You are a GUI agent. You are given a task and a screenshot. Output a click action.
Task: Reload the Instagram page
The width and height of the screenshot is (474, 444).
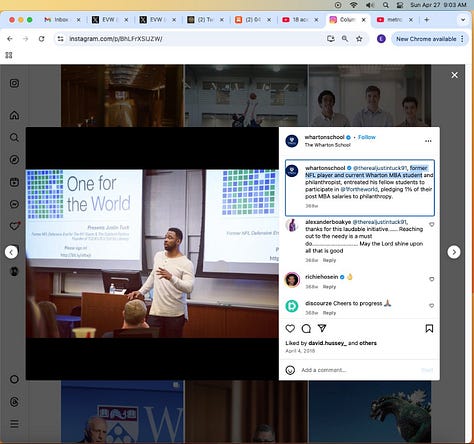coord(41,39)
